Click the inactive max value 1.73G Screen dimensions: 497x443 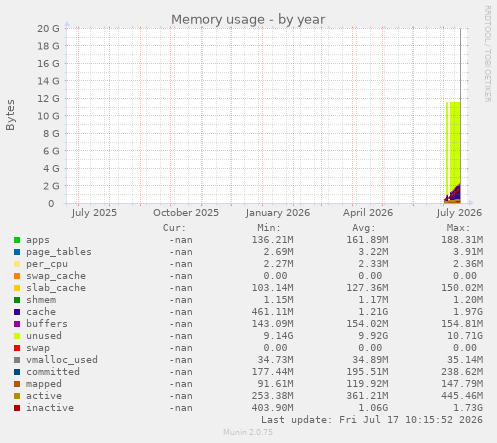(x=468, y=408)
